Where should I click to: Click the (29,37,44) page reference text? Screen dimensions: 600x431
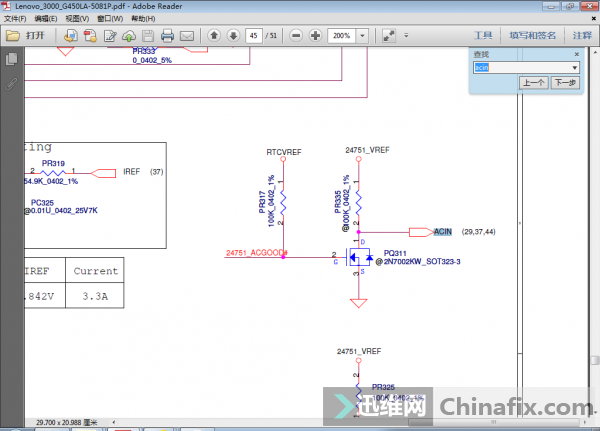click(x=478, y=232)
